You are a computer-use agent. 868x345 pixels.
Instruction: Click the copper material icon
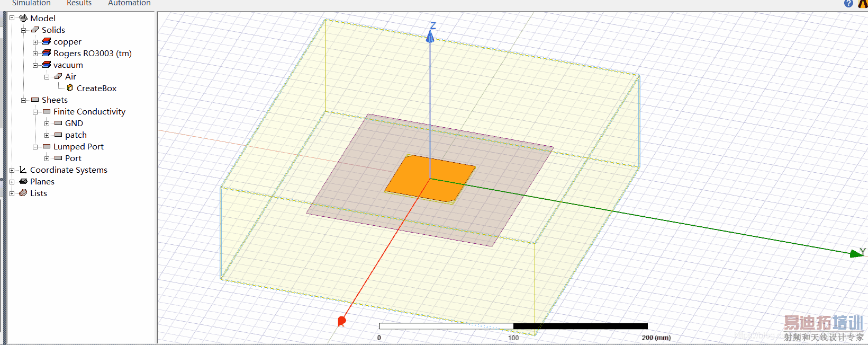click(x=47, y=41)
